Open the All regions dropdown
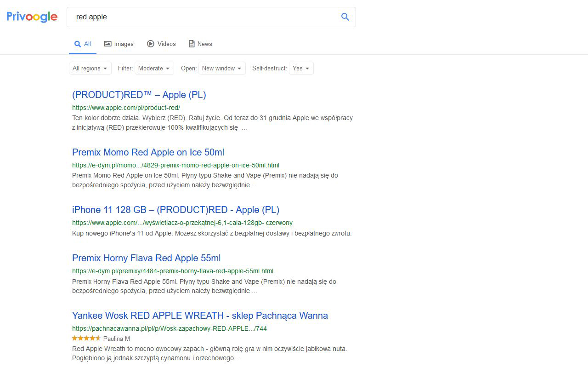The height and width of the screenshot is (368, 588). tap(90, 68)
